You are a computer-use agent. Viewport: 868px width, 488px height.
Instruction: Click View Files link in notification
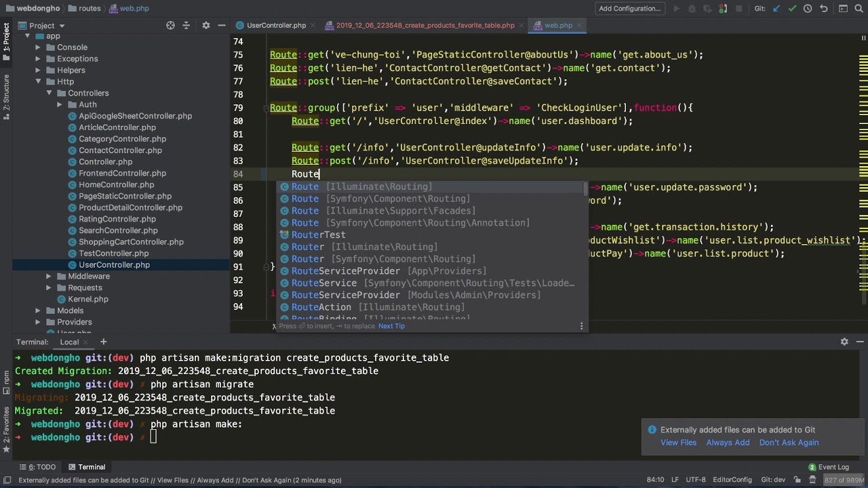(x=678, y=443)
